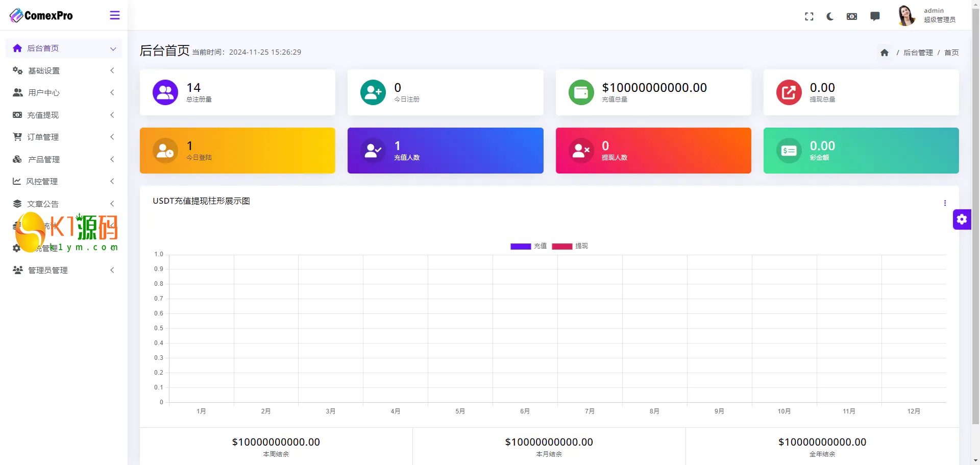
Task: Click the 今日登陆 user-clock icon
Action: pyautogui.click(x=165, y=151)
